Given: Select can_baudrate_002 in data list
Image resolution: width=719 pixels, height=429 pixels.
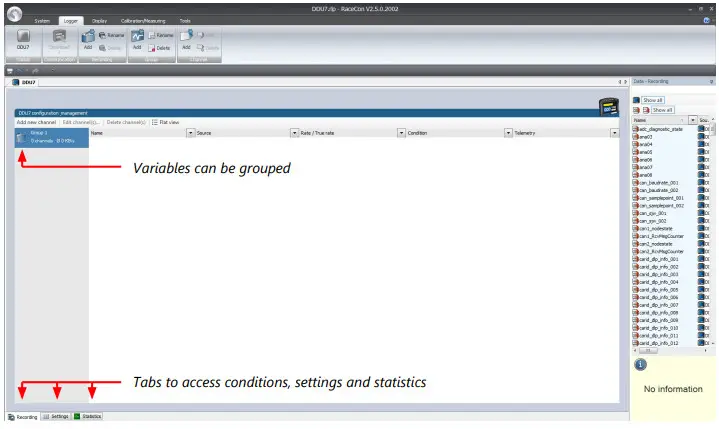Looking at the screenshot, I should [x=658, y=190].
